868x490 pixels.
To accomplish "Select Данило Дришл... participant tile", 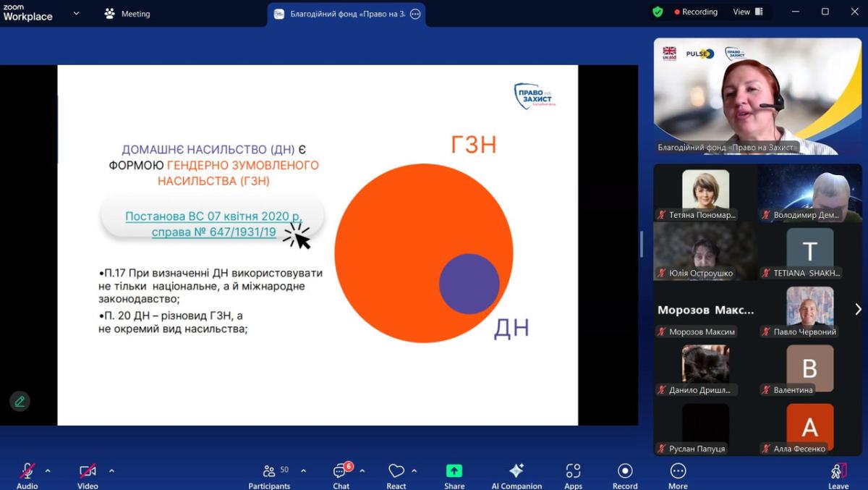I will click(x=705, y=368).
